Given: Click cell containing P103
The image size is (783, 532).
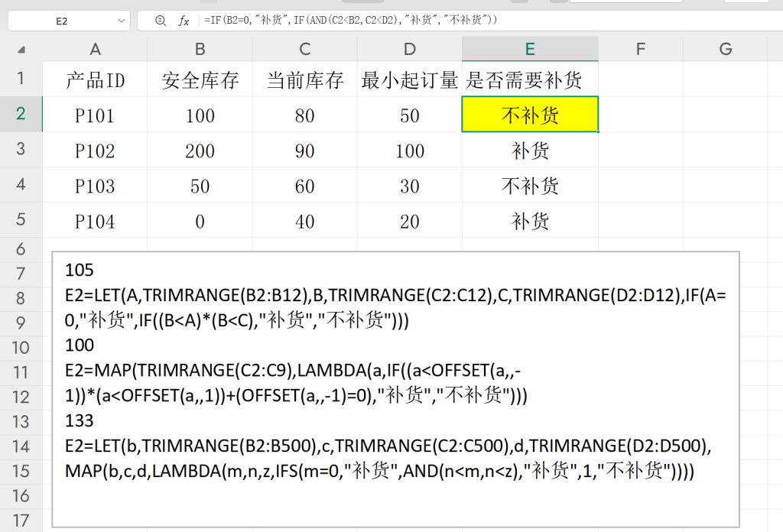Looking at the screenshot, I should 95,186.
